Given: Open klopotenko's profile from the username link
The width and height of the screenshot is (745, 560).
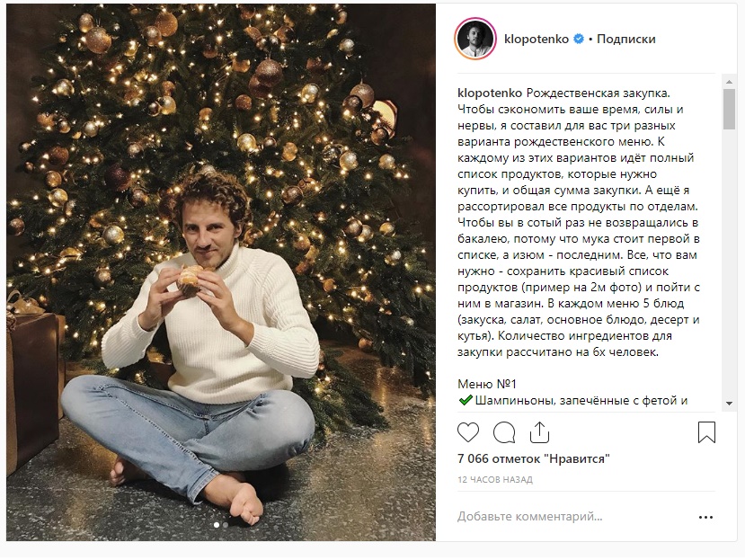Looking at the screenshot, I should 537,38.
